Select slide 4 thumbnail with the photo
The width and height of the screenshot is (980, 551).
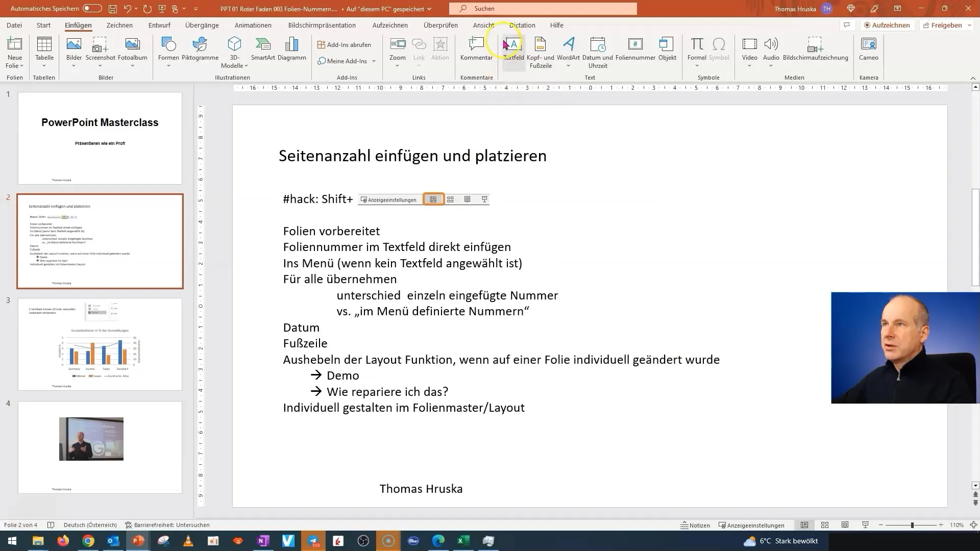100,447
